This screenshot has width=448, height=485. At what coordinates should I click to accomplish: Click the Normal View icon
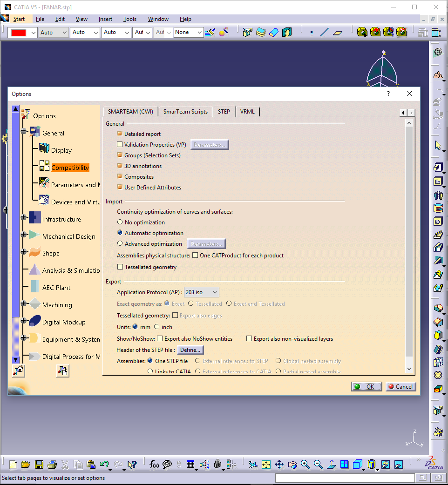click(332, 464)
